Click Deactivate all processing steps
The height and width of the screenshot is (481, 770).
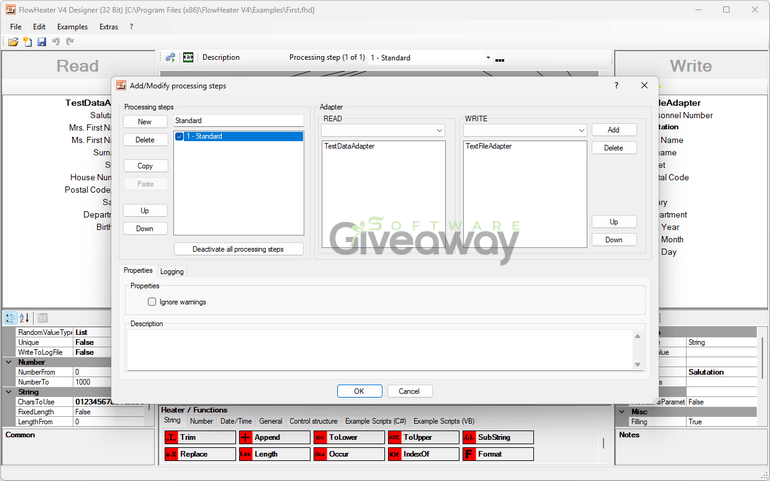coord(238,249)
